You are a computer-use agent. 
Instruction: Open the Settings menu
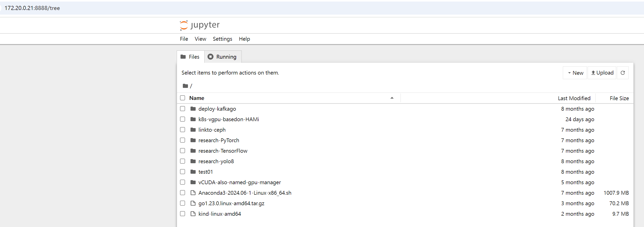point(222,39)
